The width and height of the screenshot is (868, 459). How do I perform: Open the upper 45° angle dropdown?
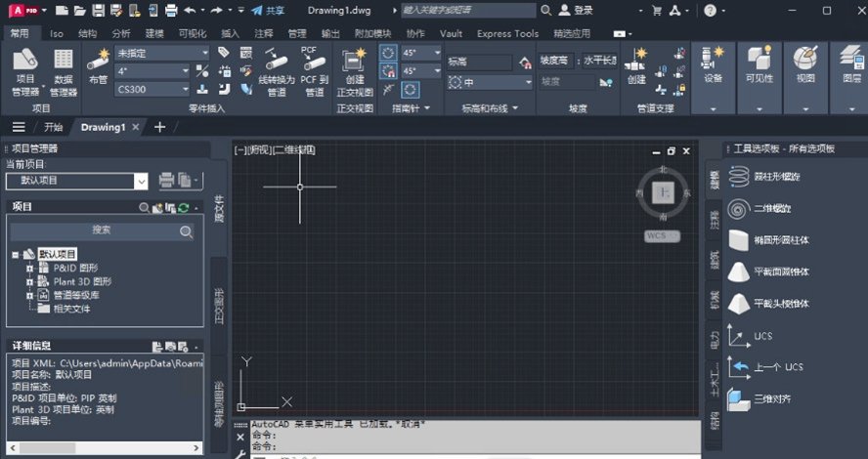[437, 53]
